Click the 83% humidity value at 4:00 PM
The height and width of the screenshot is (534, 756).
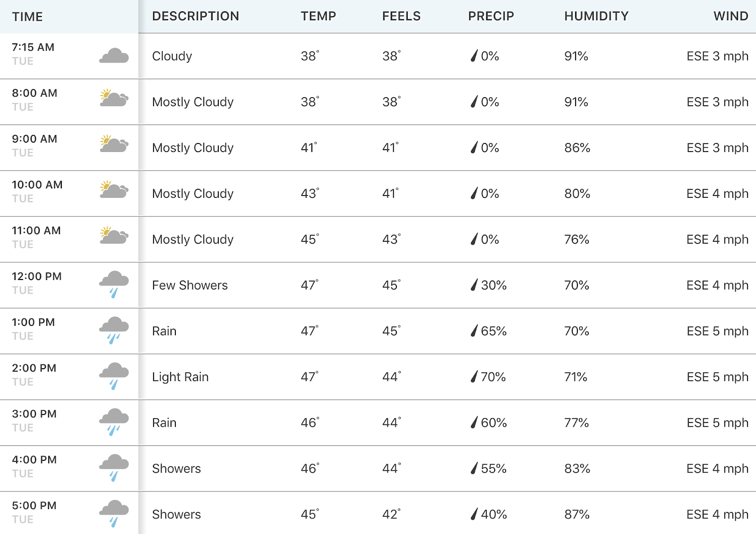[x=577, y=468]
